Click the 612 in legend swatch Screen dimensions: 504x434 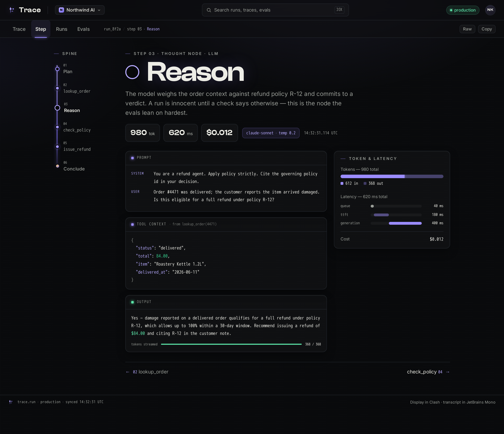pyautogui.click(x=342, y=183)
